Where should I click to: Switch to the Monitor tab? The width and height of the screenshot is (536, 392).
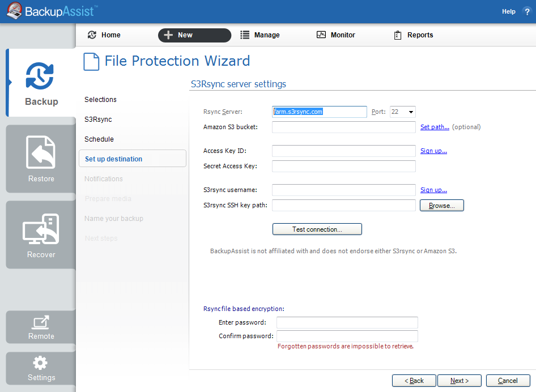(336, 35)
